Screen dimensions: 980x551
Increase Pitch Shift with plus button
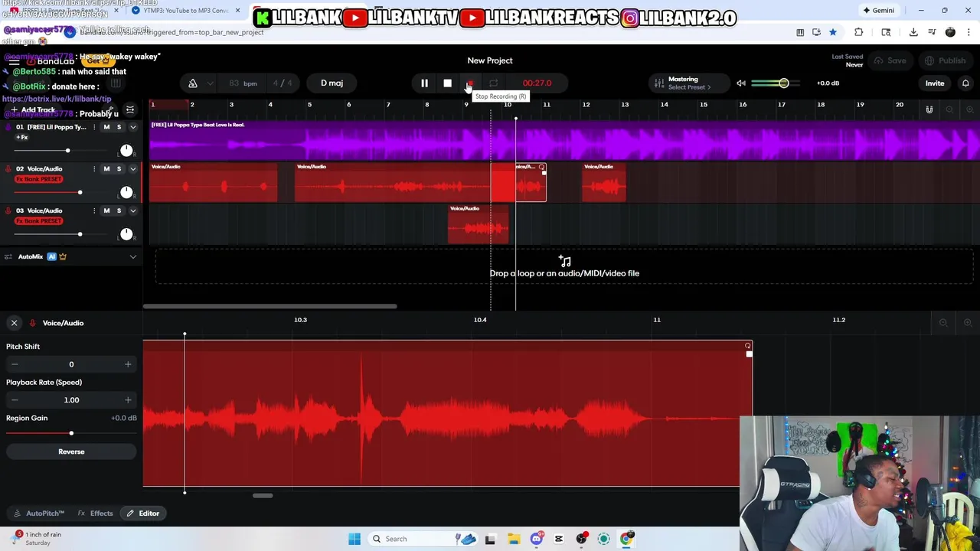click(128, 364)
